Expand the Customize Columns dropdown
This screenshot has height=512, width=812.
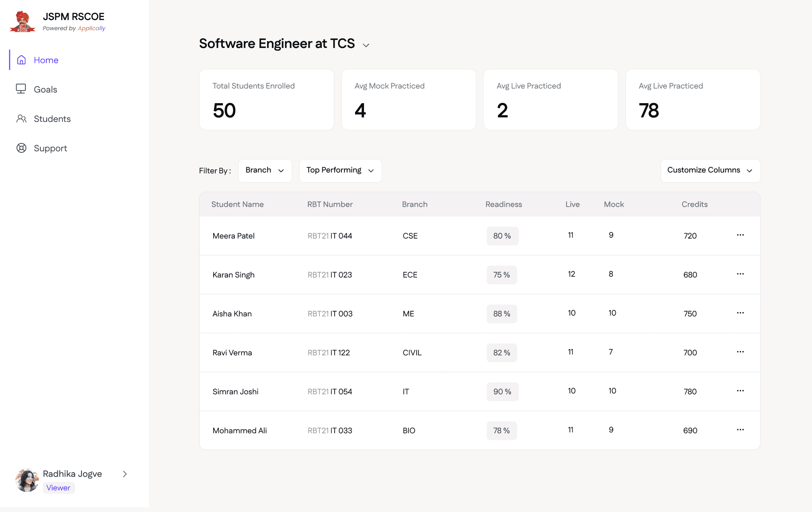click(710, 170)
